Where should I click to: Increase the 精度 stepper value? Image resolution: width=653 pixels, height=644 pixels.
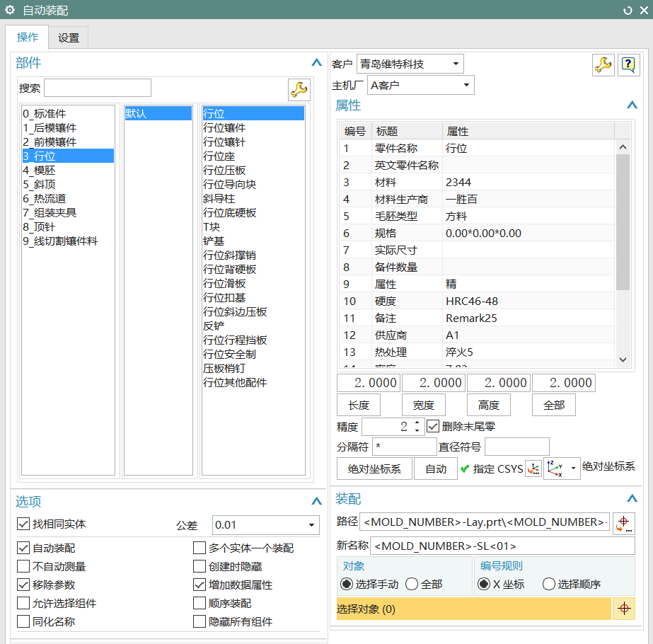point(417,422)
